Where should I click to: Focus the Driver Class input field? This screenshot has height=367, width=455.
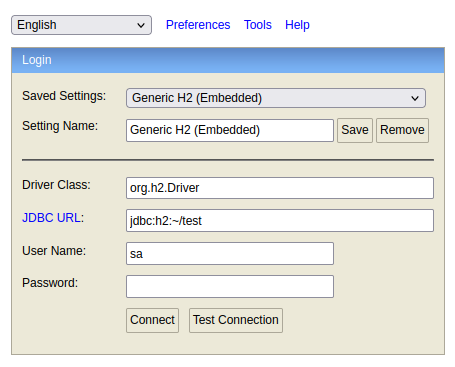[280, 188]
